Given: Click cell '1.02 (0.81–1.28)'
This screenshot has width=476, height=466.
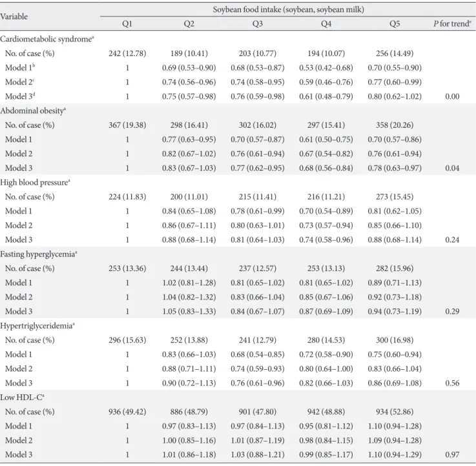Looking at the screenshot, I should [x=189, y=283].
